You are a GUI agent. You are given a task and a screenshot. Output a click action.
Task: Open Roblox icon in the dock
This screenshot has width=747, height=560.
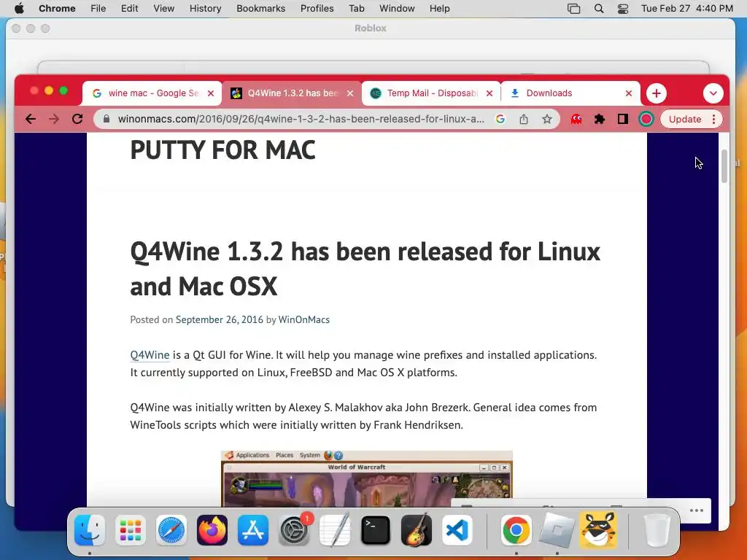coord(557,529)
